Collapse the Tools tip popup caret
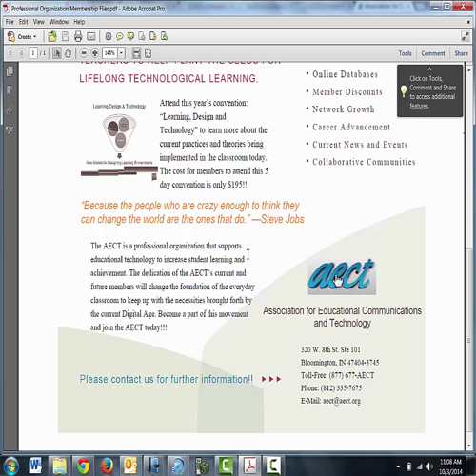The height and width of the screenshot is (476, 476). [x=429, y=69]
